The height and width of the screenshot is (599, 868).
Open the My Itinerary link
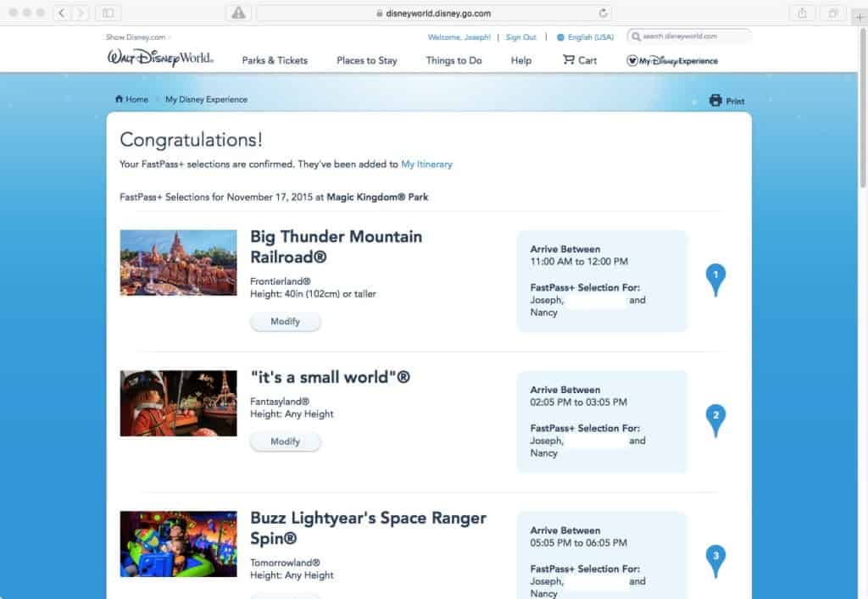427,164
